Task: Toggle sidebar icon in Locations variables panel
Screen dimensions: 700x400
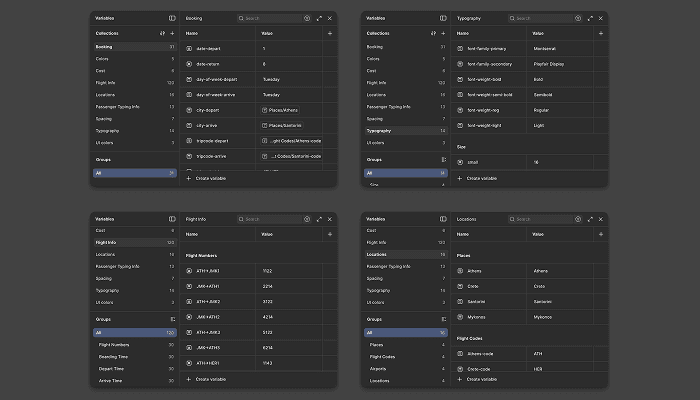Action: [x=443, y=219]
